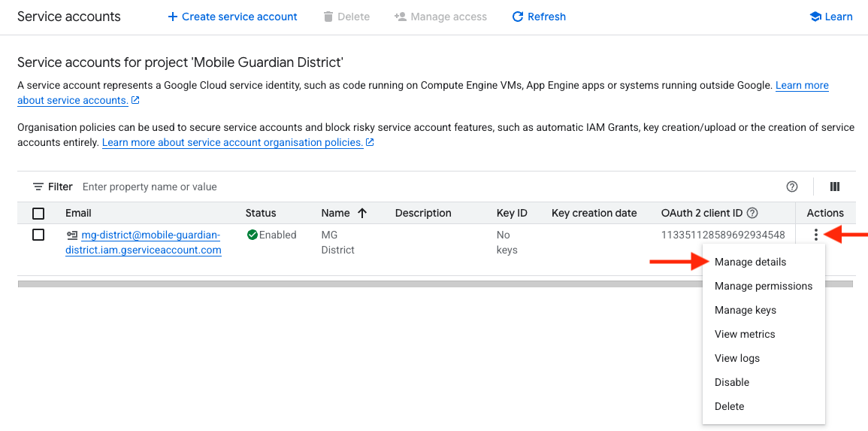Viewport: 868px width, 431px height.
Task: Select Disable in the actions menu
Action: (x=731, y=382)
